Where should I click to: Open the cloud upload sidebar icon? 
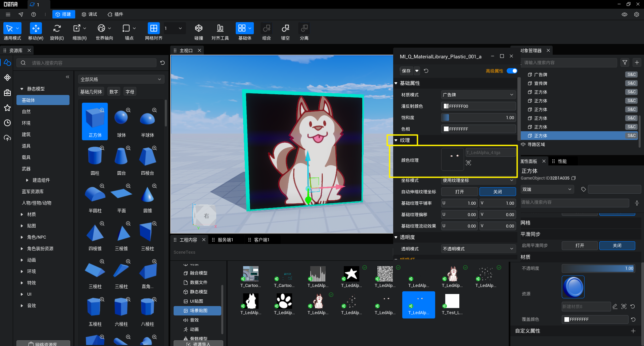pyautogui.click(x=7, y=138)
